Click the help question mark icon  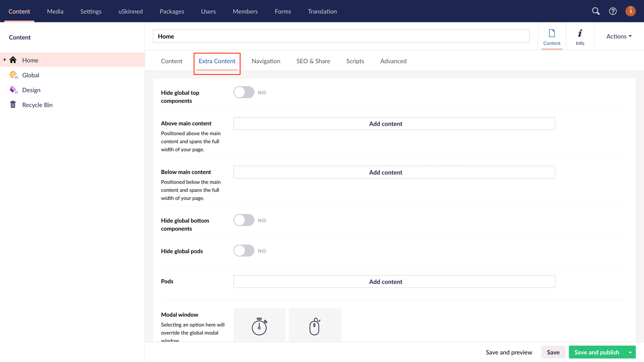point(613,11)
